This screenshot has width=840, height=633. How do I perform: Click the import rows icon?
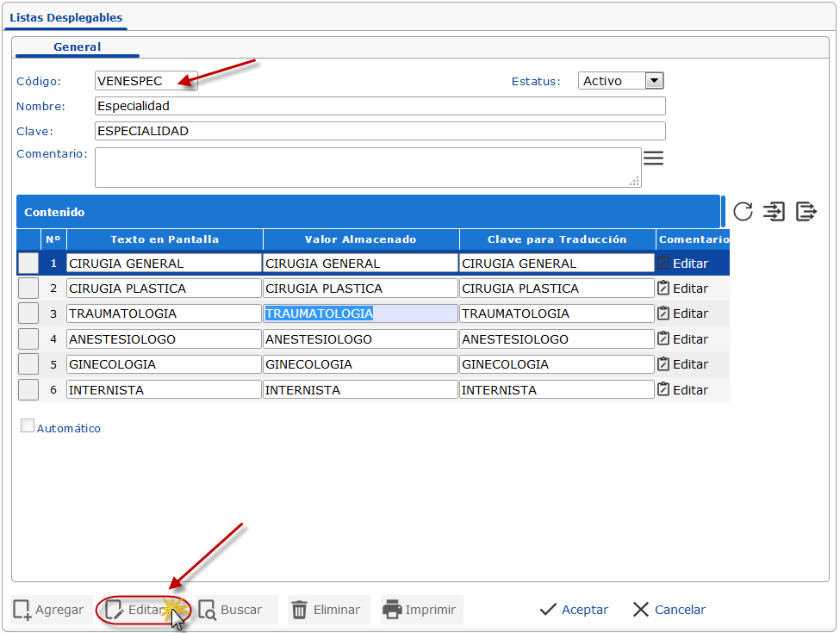[x=774, y=211]
